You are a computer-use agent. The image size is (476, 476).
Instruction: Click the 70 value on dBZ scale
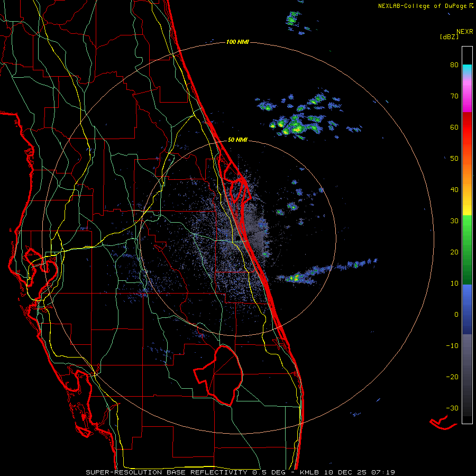click(454, 96)
